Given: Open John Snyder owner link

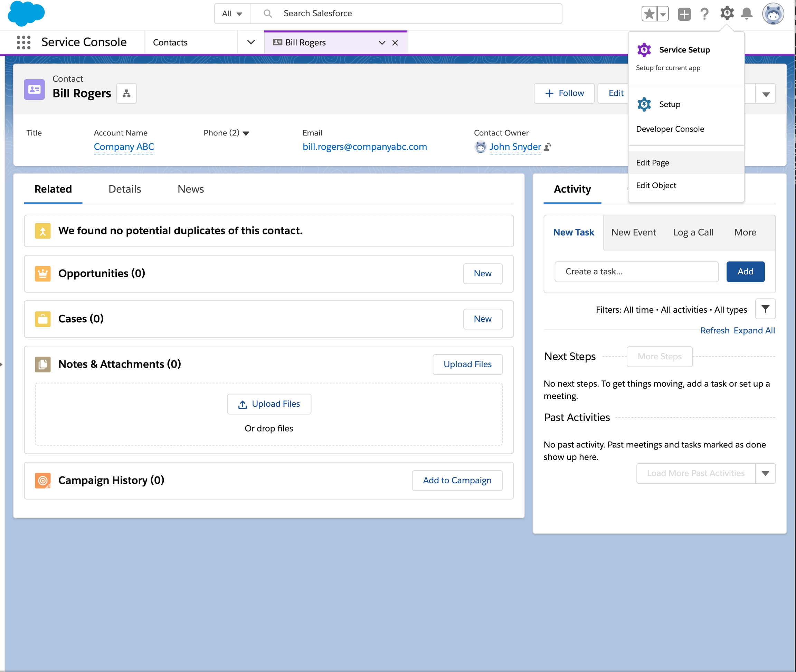Looking at the screenshot, I should pyautogui.click(x=515, y=147).
